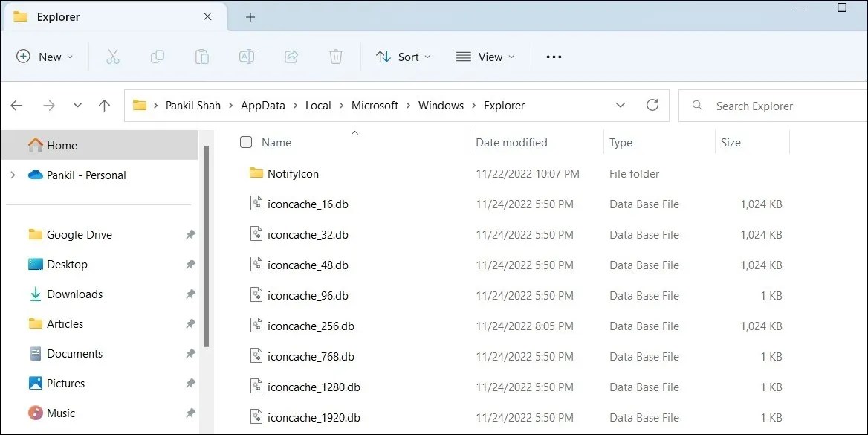868x435 pixels.
Task: Click the Paste clipboard icon
Action: (x=202, y=57)
